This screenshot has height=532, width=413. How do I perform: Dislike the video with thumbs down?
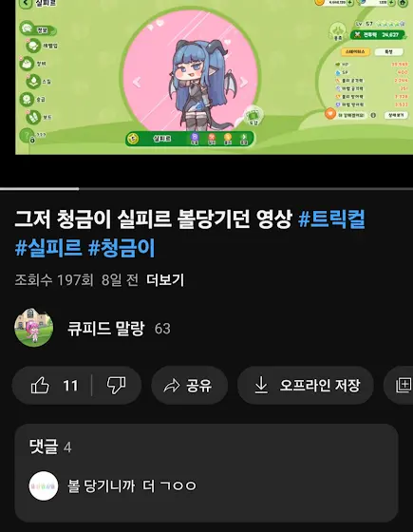tap(116, 386)
